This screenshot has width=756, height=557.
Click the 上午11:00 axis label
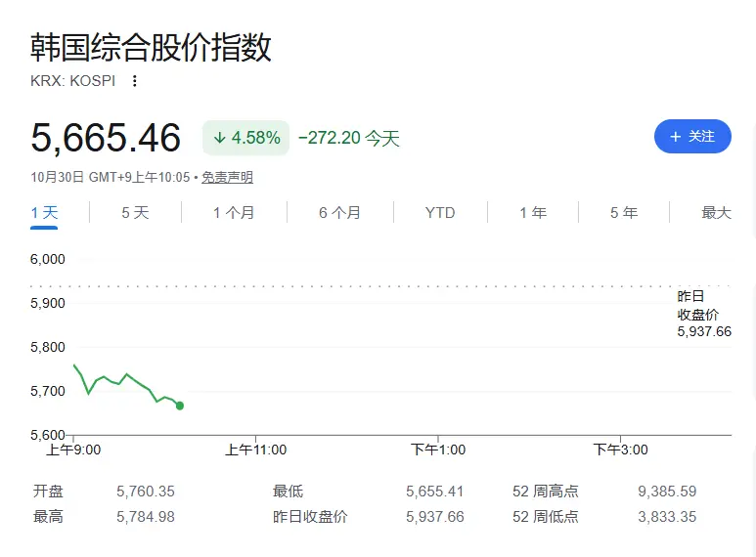tap(255, 450)
